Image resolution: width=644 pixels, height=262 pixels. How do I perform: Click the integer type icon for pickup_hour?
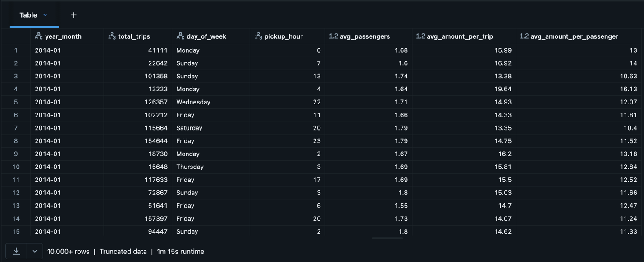pyautogui.click(x=258, y=36)
